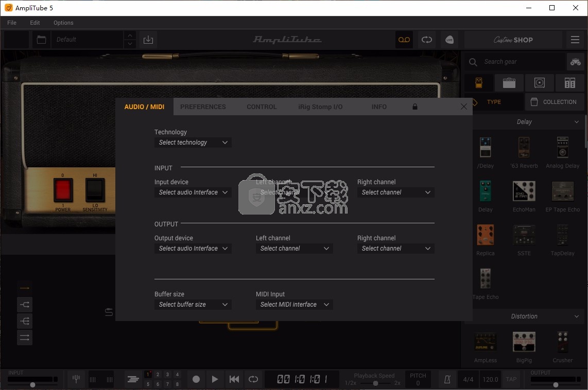Click the INPUT level slider knob

point(32,385)
